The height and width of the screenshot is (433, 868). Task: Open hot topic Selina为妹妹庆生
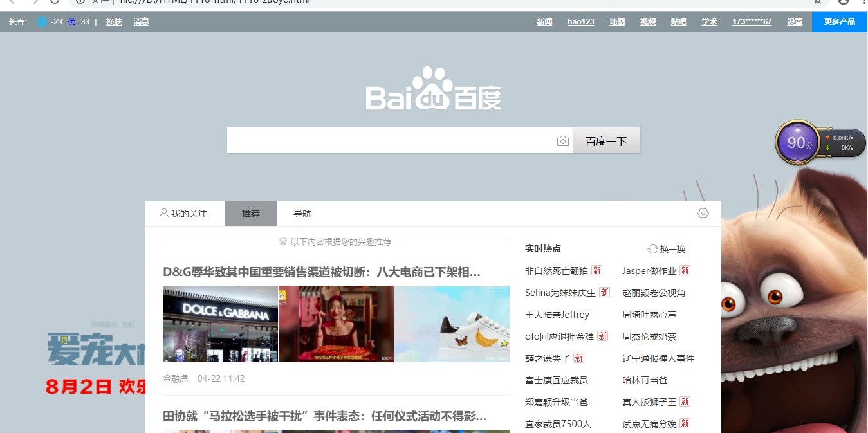click(560, 293)
